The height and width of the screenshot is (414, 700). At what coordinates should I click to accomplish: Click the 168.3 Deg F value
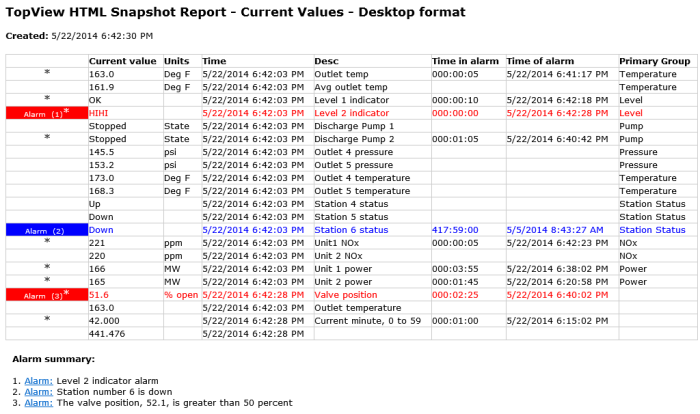tap(101, 191)
